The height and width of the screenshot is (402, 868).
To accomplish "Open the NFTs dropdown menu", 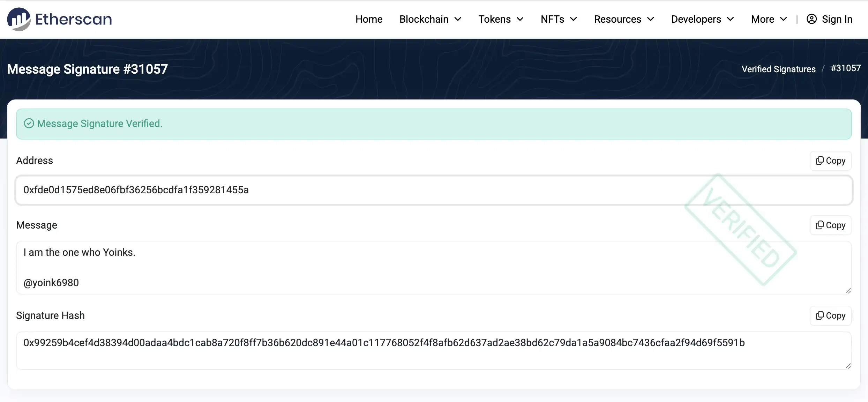I will (559, 19).
